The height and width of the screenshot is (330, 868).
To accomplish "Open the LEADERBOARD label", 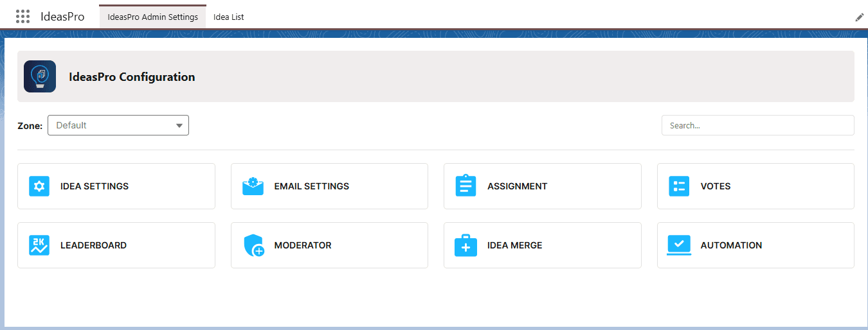I will click(93, 245).
